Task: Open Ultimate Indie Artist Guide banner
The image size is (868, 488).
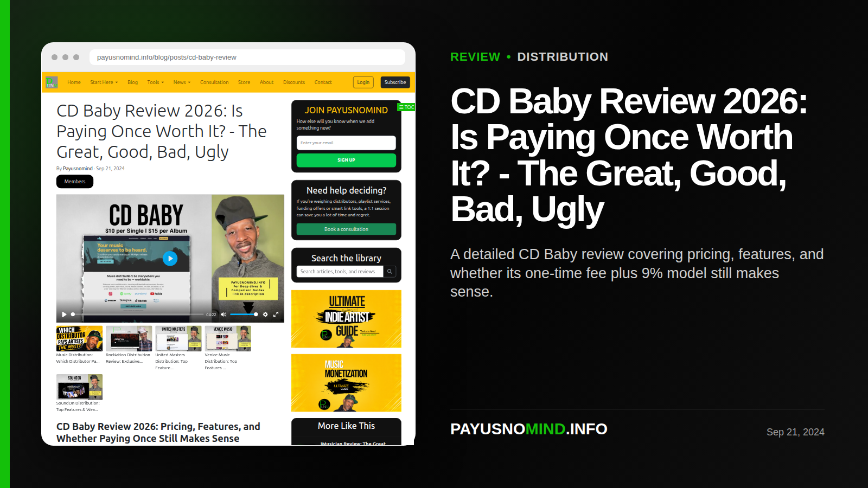Action: tap(346, 319)
